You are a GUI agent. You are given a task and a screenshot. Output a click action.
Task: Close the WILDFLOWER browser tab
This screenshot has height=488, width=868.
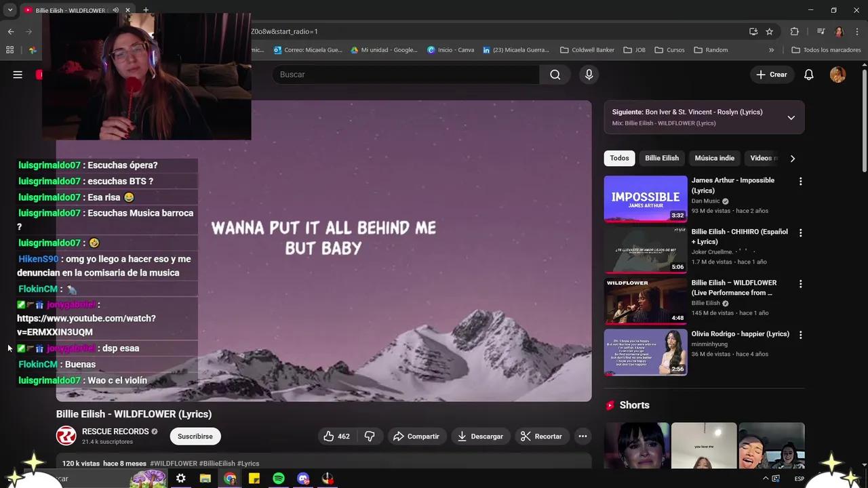coord(128,10)
